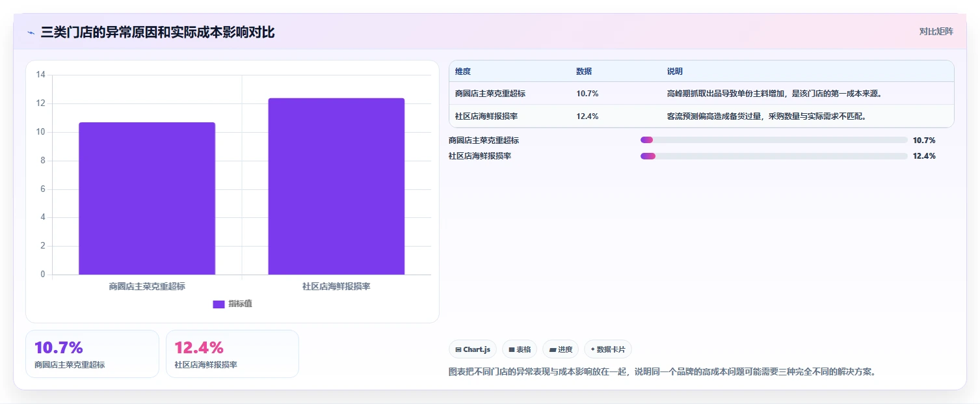Click the 商圈店主菜克重超标 progress bar
The image size is (980, 404).
[x=774, y=140]
